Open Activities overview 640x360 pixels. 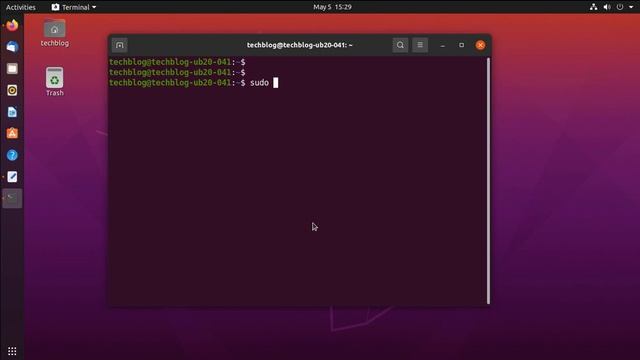[x=21, y=7]
